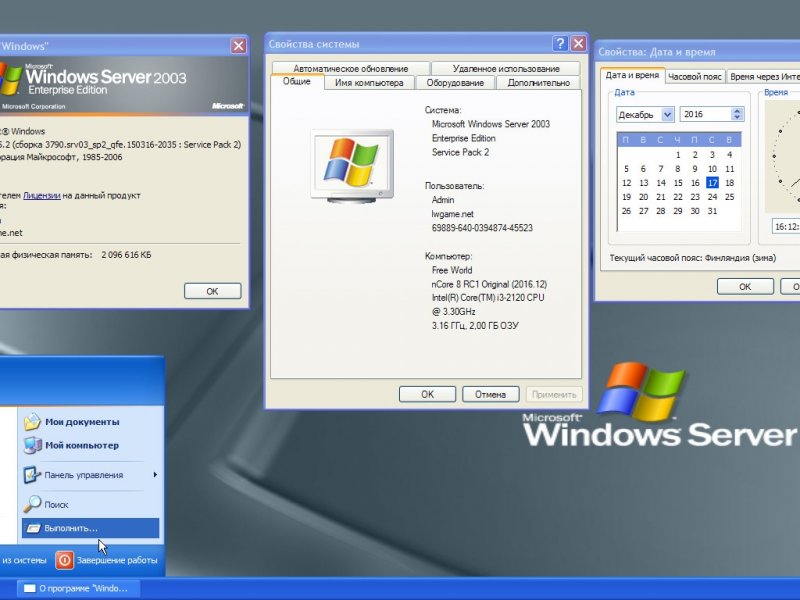Click text nCore 8 RC1 Original (2016.12)
The image size is (800, 600).
pyautogui.click(x=489, y=284)
